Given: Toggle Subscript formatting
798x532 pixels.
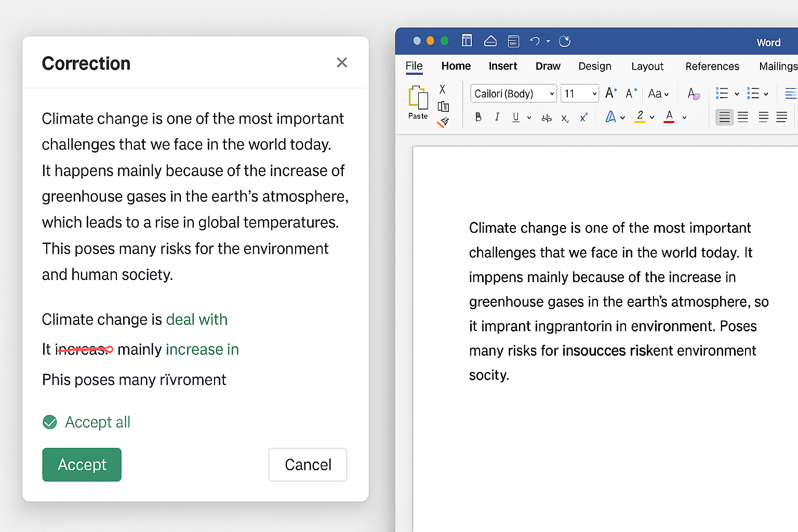Looking at the screenshot, I should [x=565, y=118].
